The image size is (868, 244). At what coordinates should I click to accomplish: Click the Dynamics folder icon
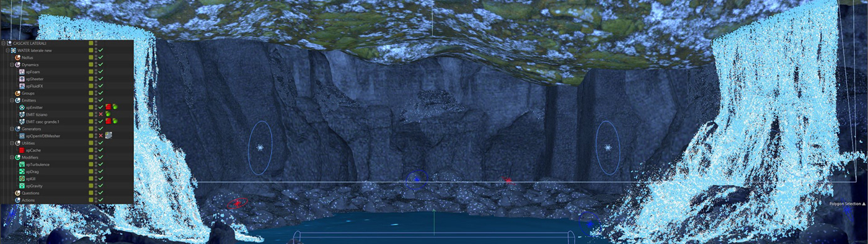coord(17,64)
